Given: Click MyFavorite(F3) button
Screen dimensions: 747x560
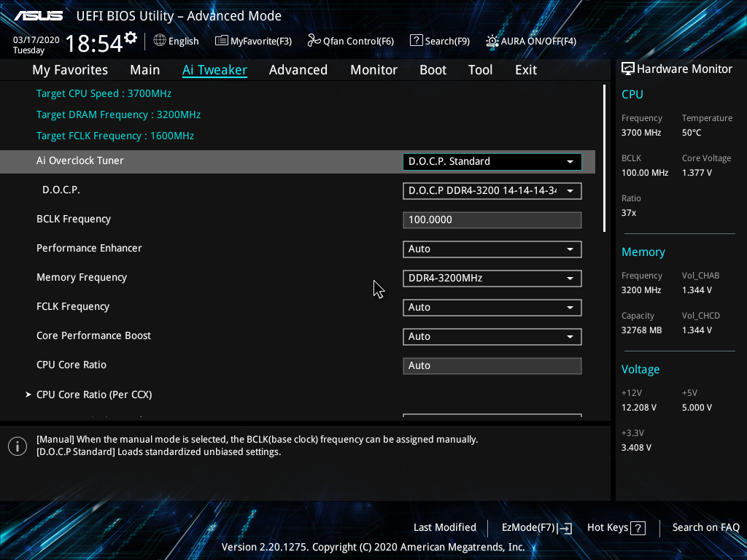Looking at the screenshot, I should [x=253, y=41].
